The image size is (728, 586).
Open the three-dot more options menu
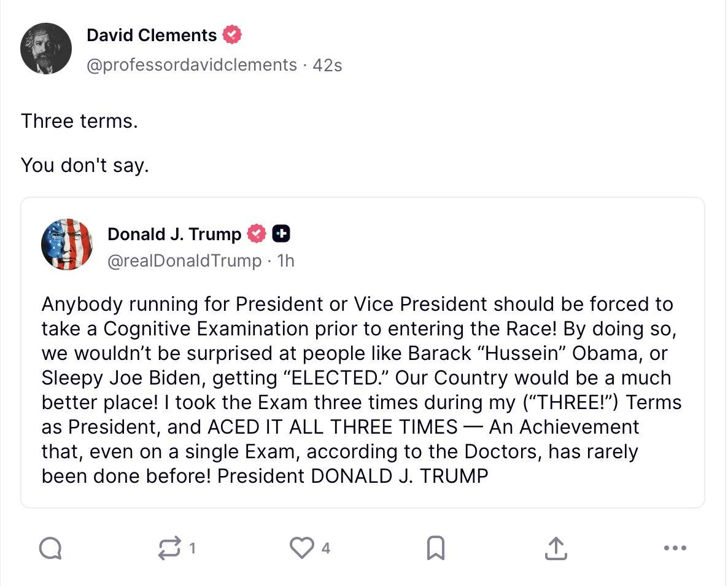(x=675, y=549)
